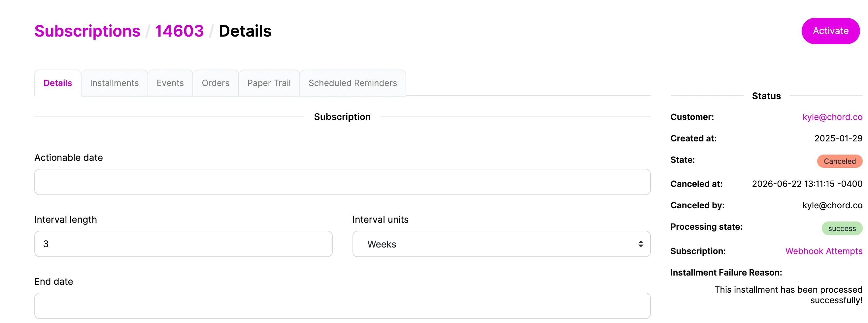Viewport: 868px width, 323px height.
Task: Open the Events tab
Action: [x=170, y=83]
